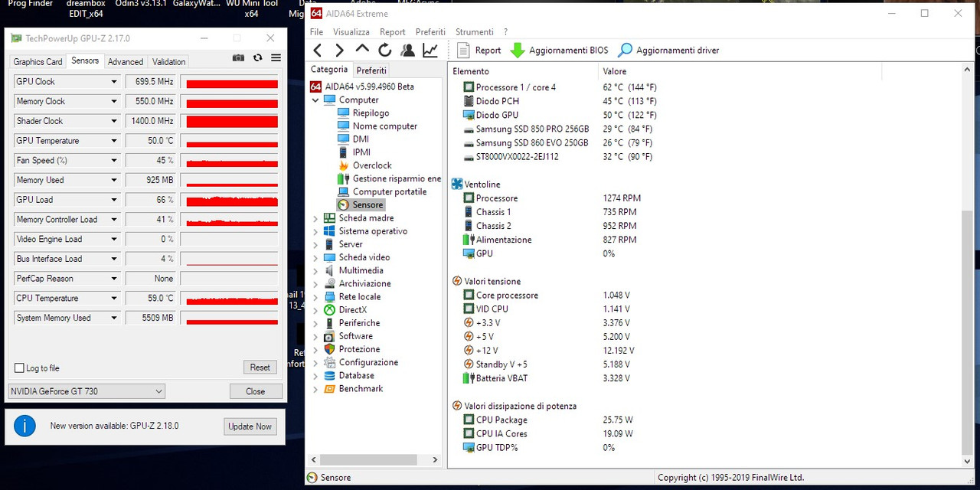The width and height of the screenshot is (980, 490).
Task: Click the GPU Load red graph
Action: point(232,200)
